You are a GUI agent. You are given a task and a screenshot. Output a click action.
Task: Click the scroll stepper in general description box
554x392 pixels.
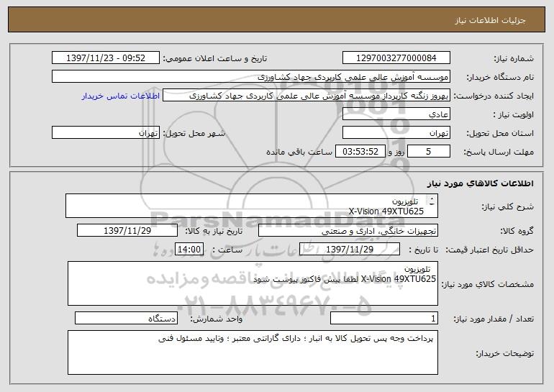point(432,201)
